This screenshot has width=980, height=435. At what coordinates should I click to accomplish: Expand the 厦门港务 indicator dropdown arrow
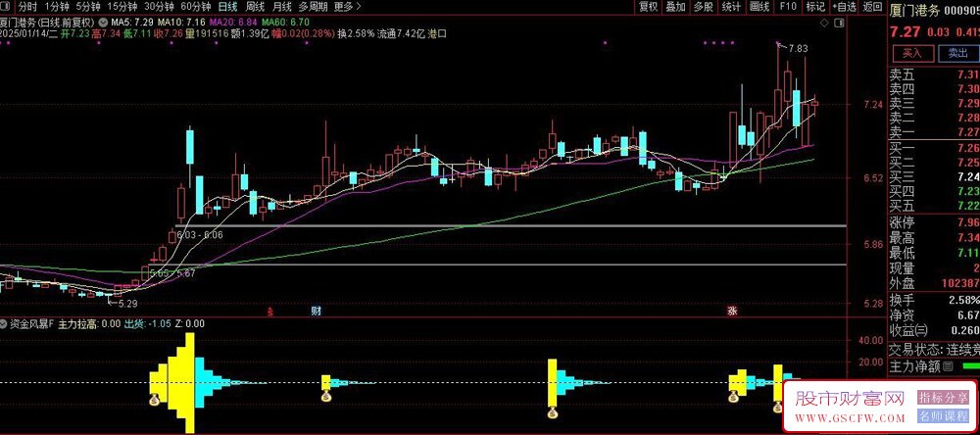point(102,24)
